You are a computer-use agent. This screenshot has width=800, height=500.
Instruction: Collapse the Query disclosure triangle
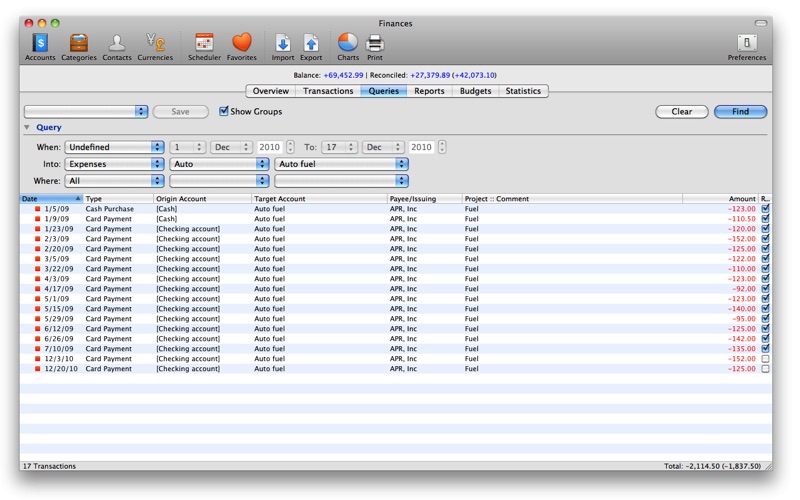tap(27, 128)
